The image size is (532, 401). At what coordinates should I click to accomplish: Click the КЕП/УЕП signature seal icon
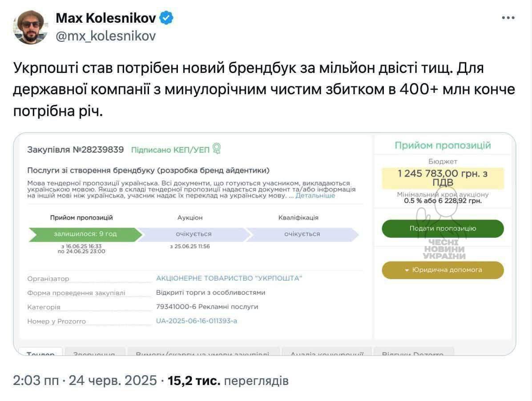click(217, 148)
